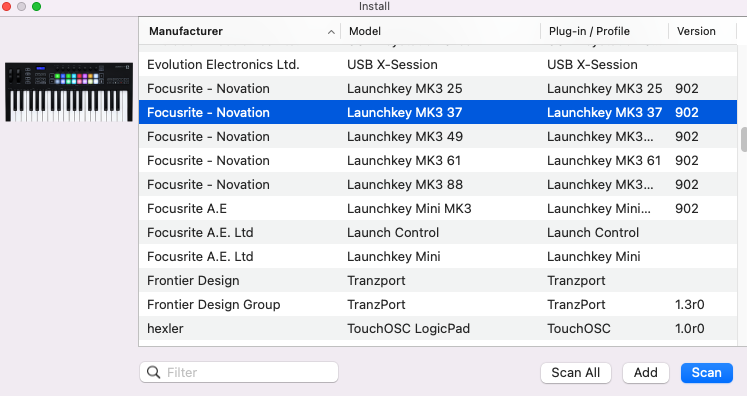Select the hexler manufacturer row
Viewport: 747px width, 396px height.
tap(438, 328)
